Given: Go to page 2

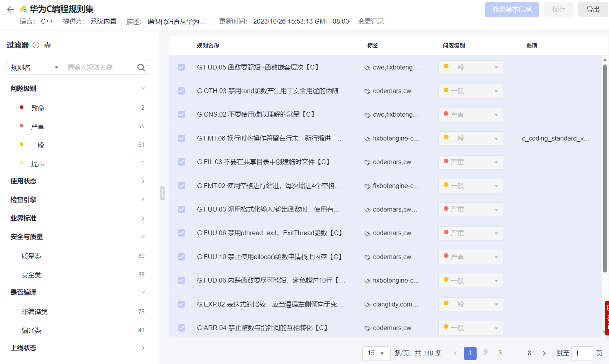Looking at the screenshot, I should tap(485, 353).
